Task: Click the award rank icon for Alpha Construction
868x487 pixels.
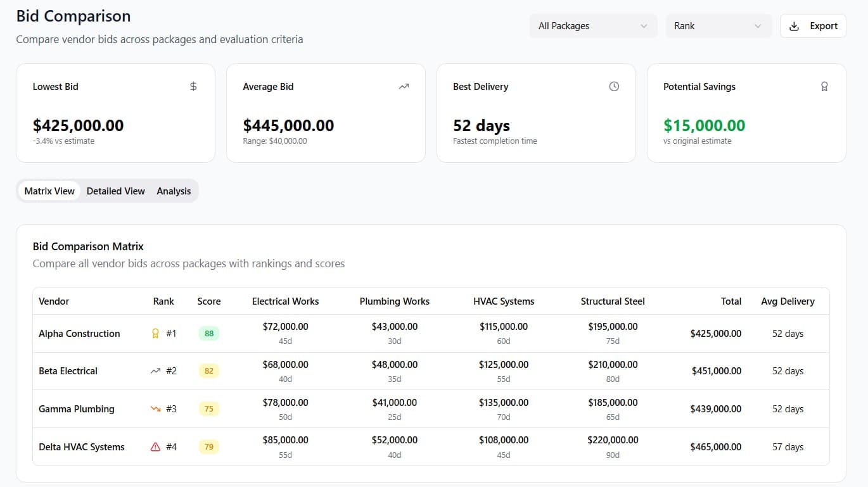Action: coord(155,334)
